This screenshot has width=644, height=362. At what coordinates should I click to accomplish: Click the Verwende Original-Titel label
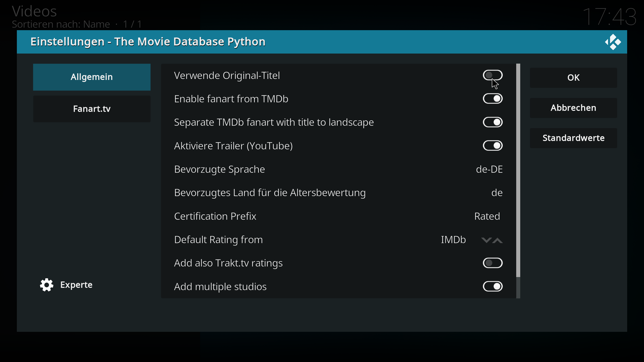[227, 75]
